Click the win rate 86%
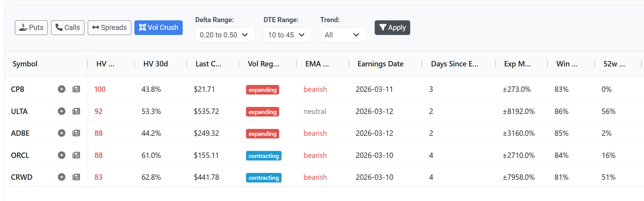 coord(562,111)
